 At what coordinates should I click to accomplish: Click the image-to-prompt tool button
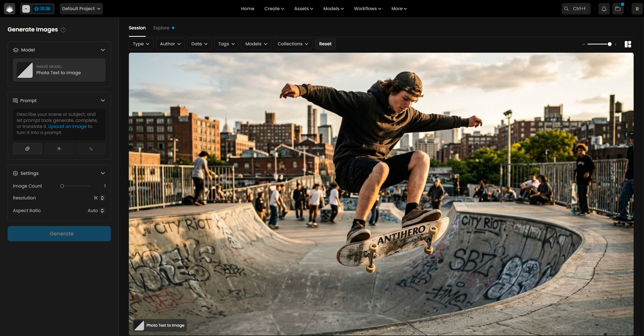pyautogui.click(x=27, y=149)
